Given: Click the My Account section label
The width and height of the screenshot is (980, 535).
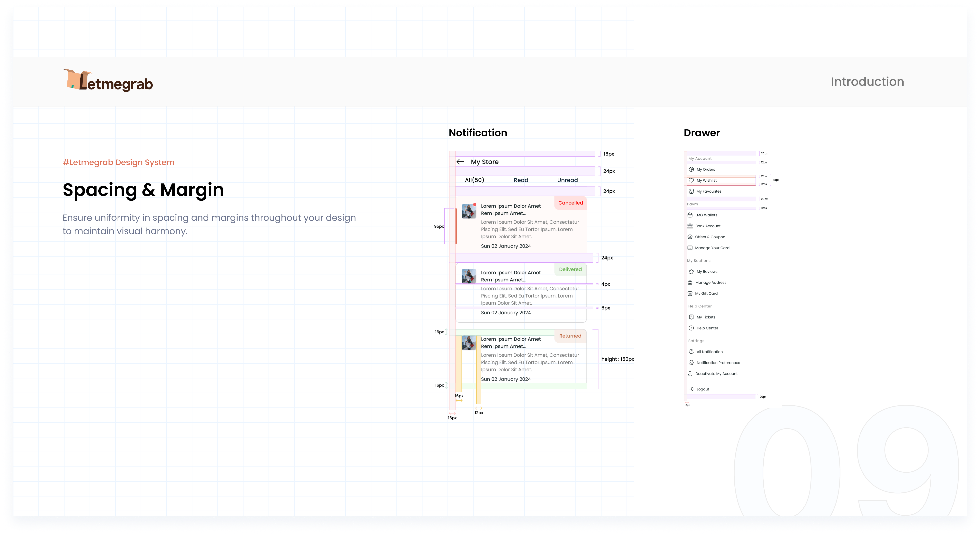Looking at the screenshot, I should click(700, 159).
